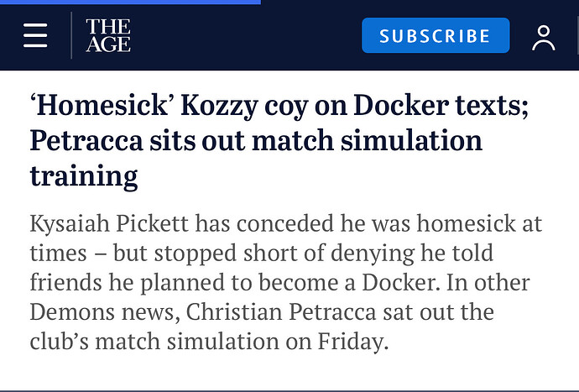Click "simulation on Friday" ending the summary
Screen dimensions: 579x392
[x=278, y=341]
